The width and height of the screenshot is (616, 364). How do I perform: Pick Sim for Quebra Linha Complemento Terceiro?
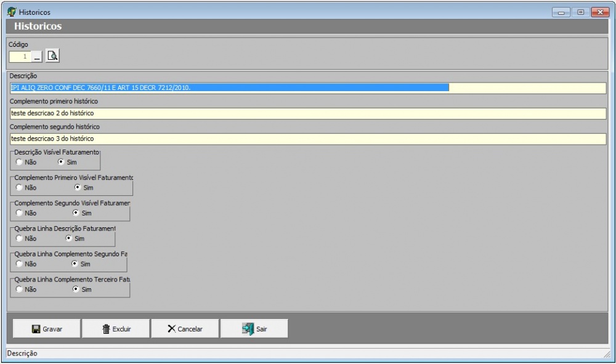pyautogui.click(x=76, y=289)
